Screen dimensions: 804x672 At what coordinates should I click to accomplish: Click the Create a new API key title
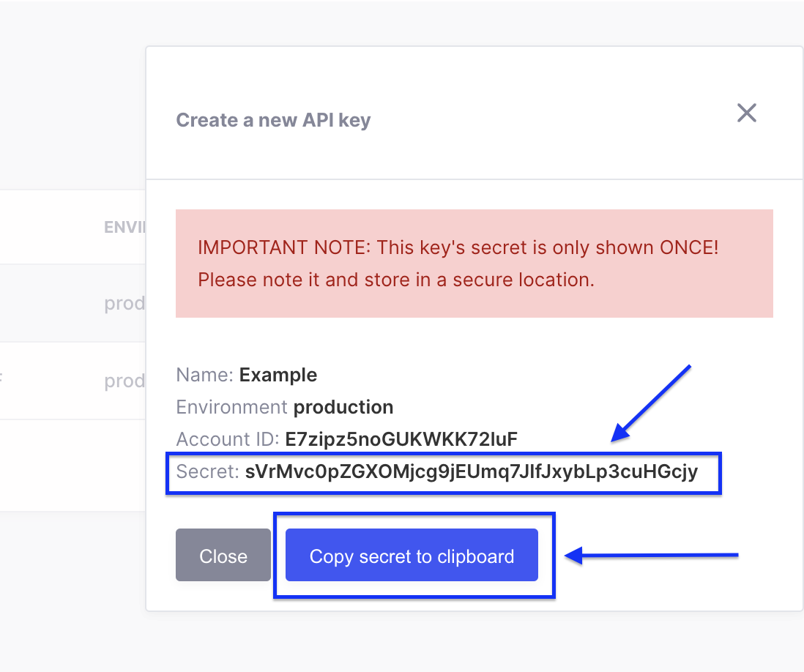pyautogui.click(x=273, y=120)
